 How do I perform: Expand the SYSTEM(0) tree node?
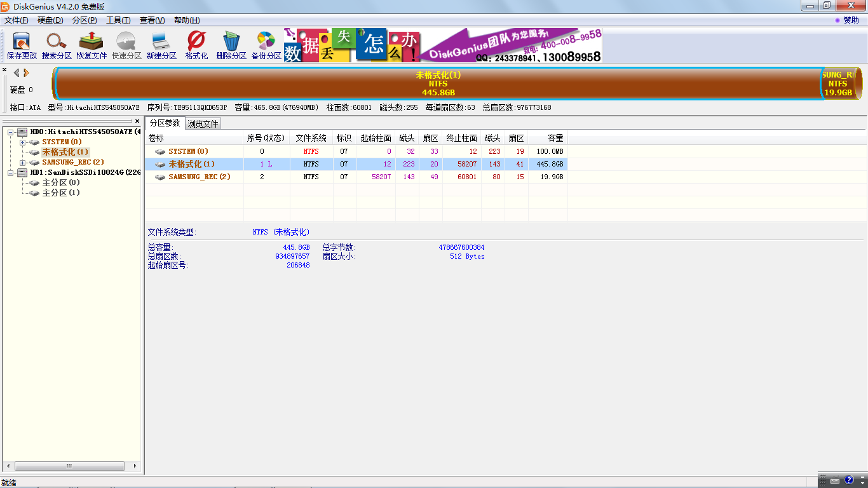(x=22, y=142)
